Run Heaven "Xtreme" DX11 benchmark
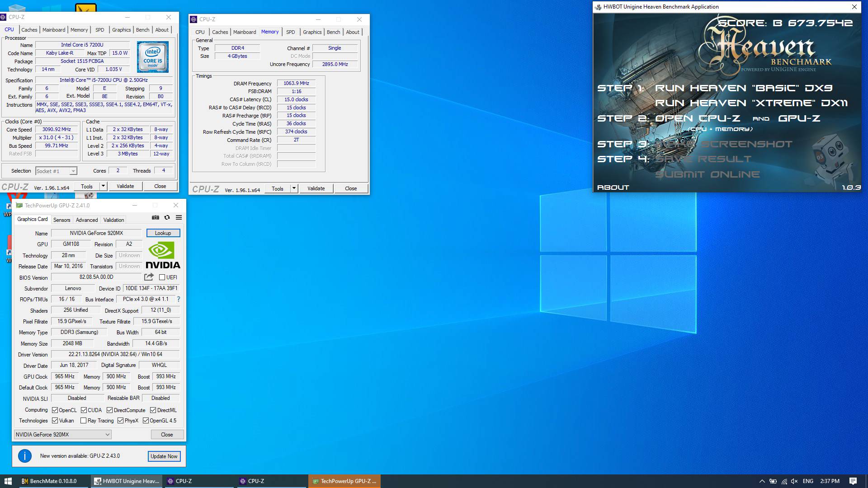The width and height of the screenshot is (868, 488). point(751,103)
